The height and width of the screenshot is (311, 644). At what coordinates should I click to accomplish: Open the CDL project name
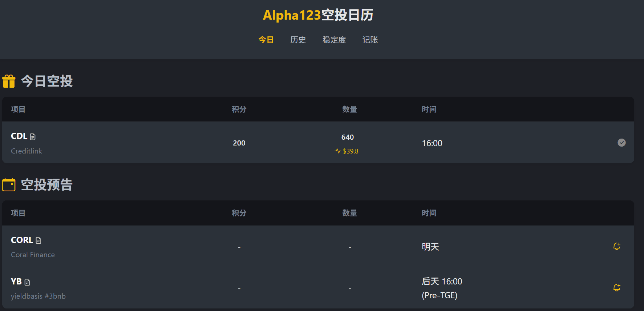point(19,136)
